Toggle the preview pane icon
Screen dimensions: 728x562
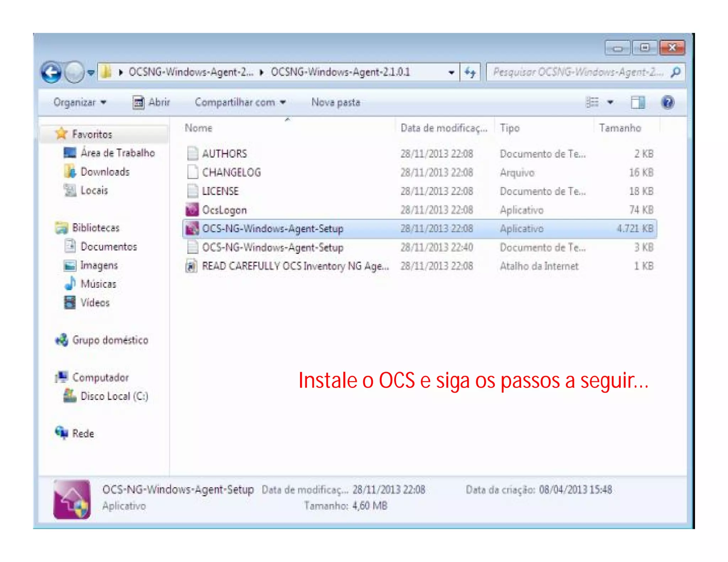tap(638, 102)
